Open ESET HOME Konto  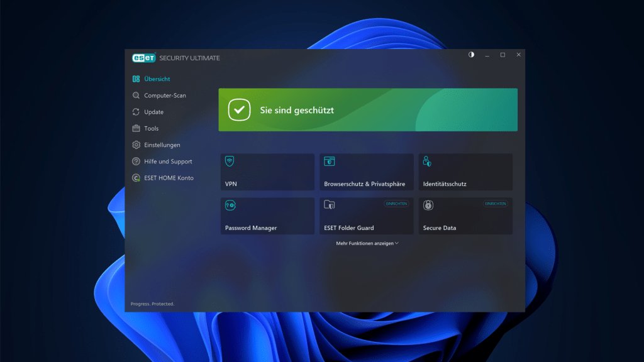coord(169,178)
